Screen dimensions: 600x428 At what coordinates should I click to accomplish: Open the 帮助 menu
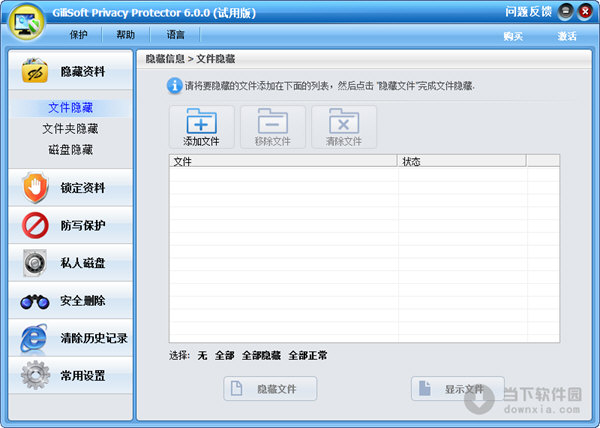tap(126, 35)
